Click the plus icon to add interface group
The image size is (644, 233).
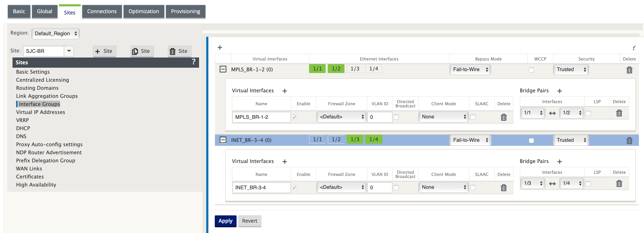pyautogui.click(x=220, y=47)
